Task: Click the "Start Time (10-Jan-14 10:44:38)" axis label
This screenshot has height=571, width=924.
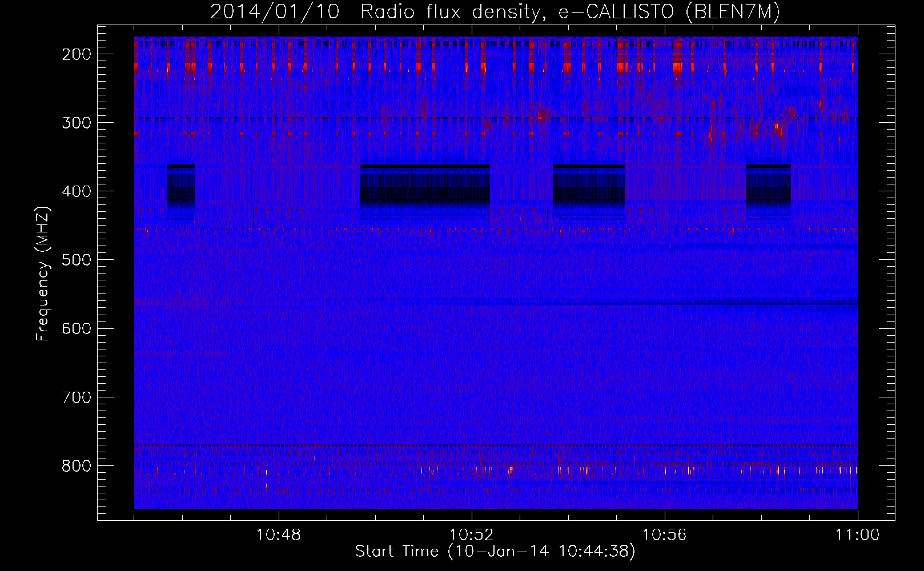Action: (x=495, y=552)
